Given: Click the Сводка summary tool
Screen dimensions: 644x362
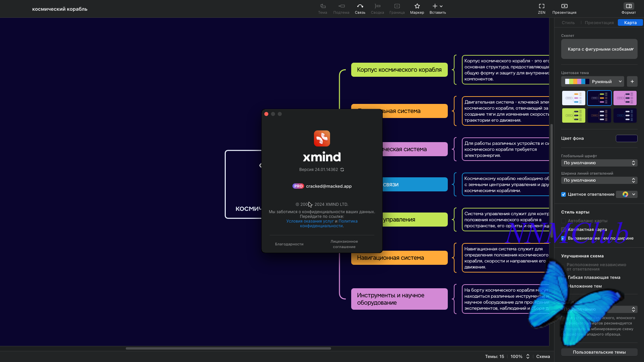Looking at the screenshot, I should (377, 9).
